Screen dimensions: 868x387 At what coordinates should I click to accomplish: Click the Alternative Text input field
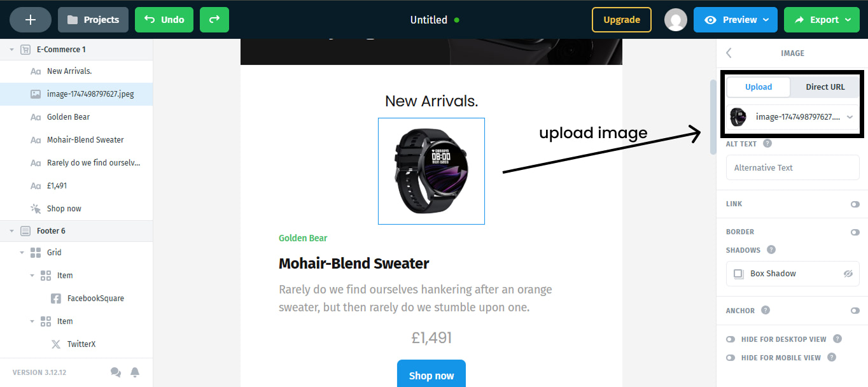click(792, 167)
